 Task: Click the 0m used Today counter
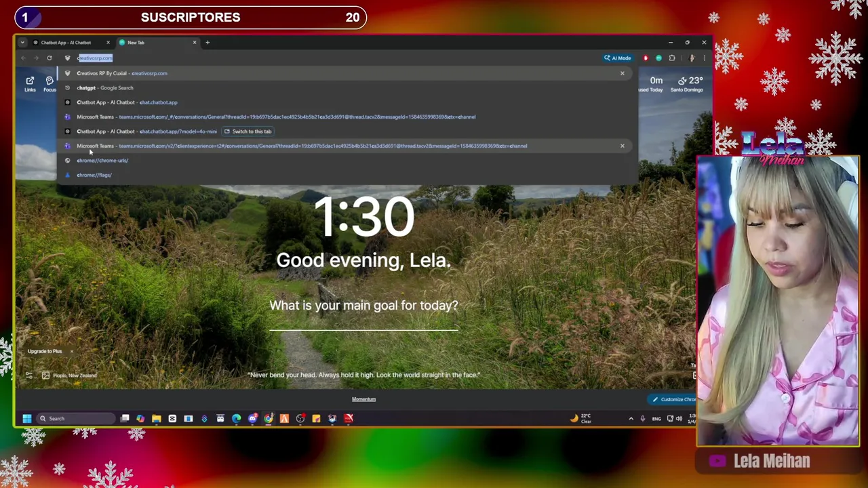click(651, 84)
